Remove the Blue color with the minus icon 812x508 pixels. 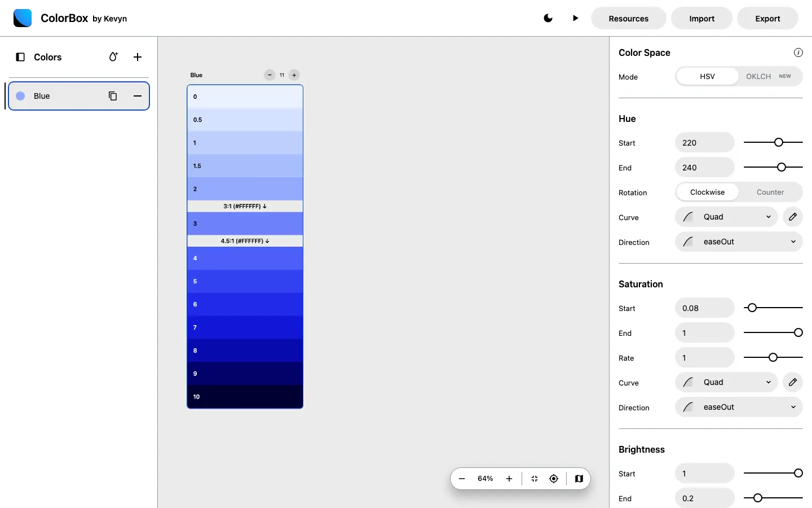138,96
